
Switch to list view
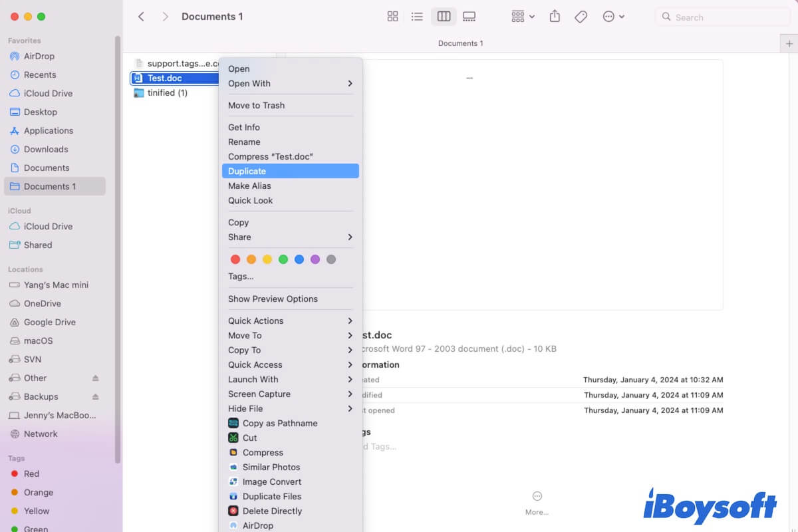pos(417,17)
